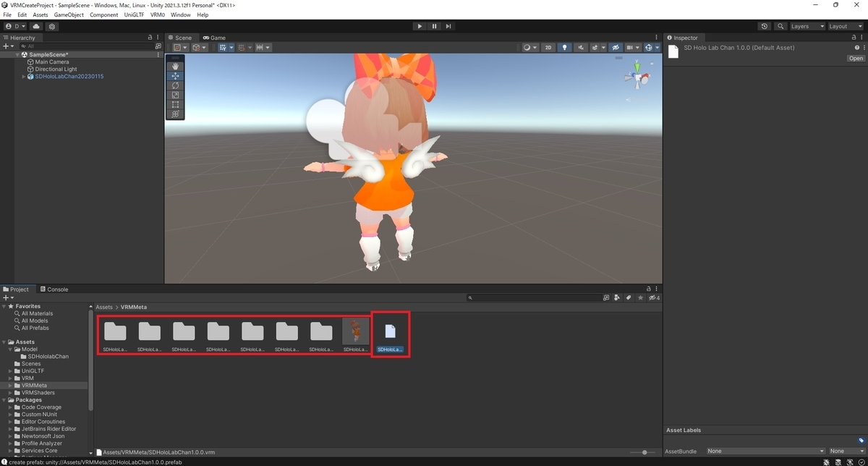This screenshot has width=868, height=466.
Task: Open the Layers dropdown
Action: (807, 26)
